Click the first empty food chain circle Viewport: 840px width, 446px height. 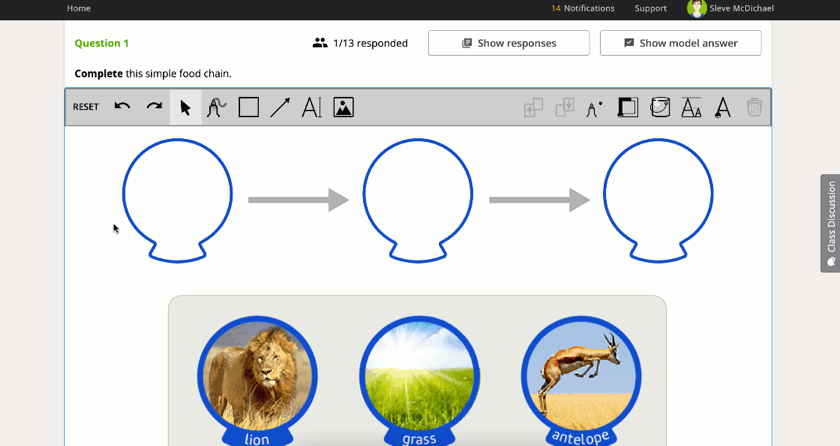click(x=177, y=200)
